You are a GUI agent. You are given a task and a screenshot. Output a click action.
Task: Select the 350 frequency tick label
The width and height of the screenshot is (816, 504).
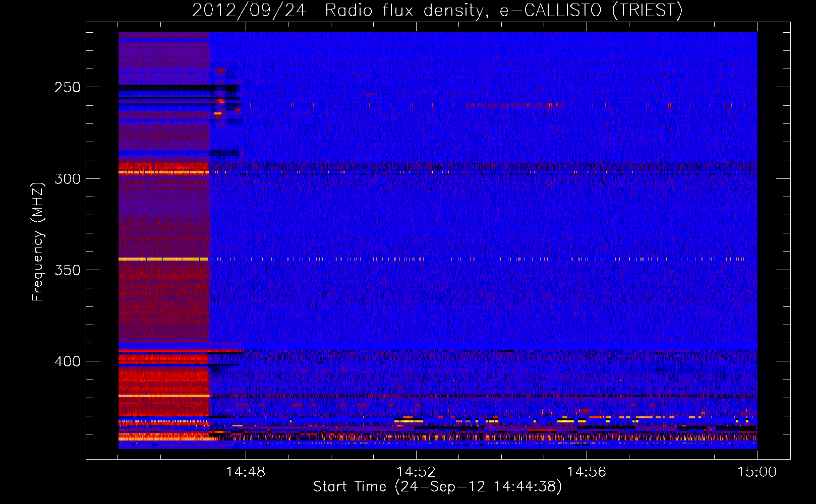(68, 270)
